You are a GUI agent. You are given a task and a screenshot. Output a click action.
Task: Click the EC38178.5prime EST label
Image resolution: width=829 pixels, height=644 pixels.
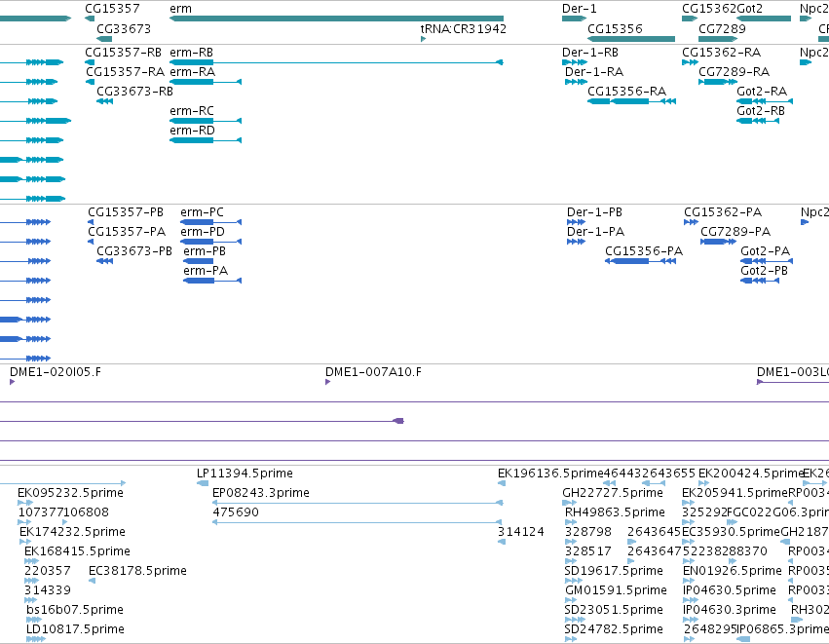pos(137,571)
